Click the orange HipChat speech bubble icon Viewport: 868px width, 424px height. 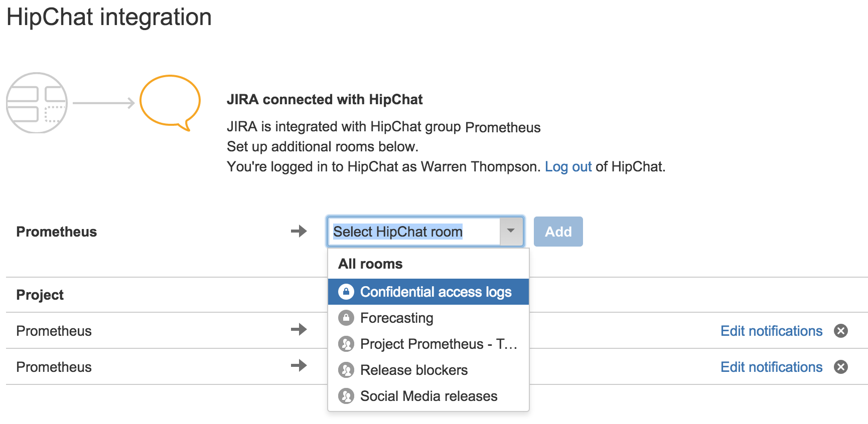tap(170, 103)
